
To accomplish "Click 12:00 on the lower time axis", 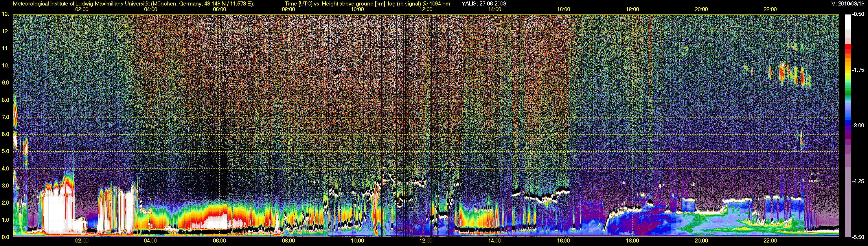I will click(426, 241).
